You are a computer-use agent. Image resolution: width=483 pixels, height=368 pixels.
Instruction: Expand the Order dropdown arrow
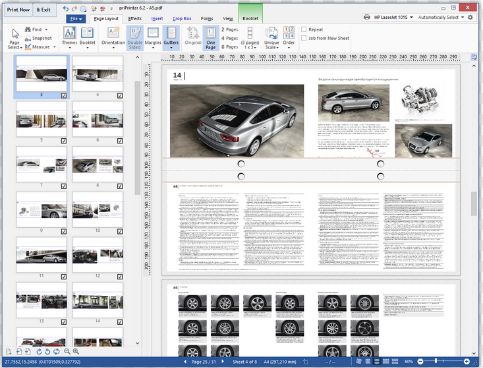pos(289,48)
